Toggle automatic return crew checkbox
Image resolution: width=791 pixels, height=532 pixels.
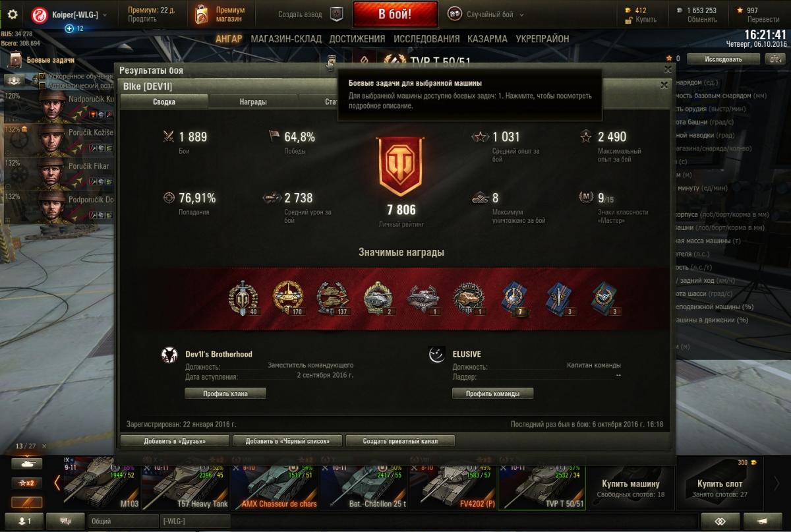tap(42, 86)
